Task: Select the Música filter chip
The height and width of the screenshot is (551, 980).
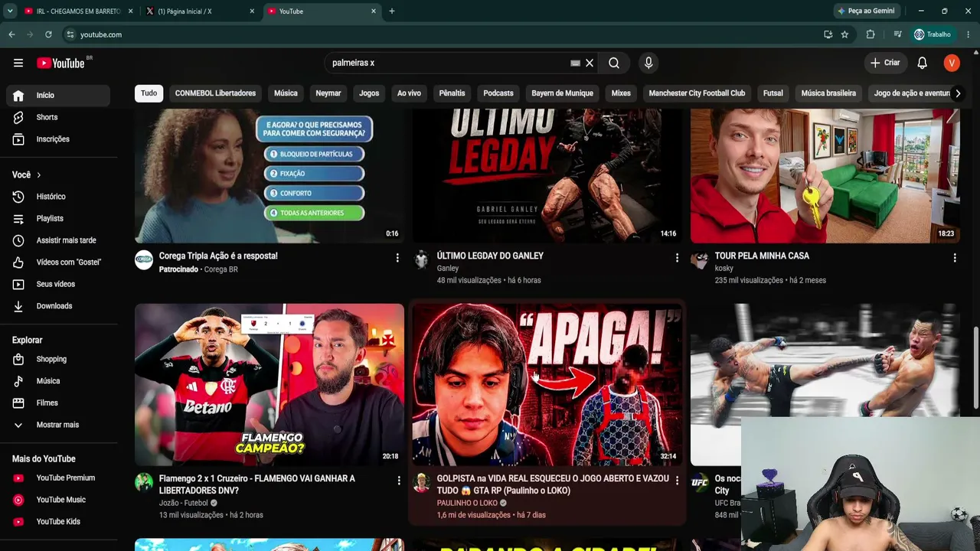Action: pyautogui.click(x=286, y=93)
